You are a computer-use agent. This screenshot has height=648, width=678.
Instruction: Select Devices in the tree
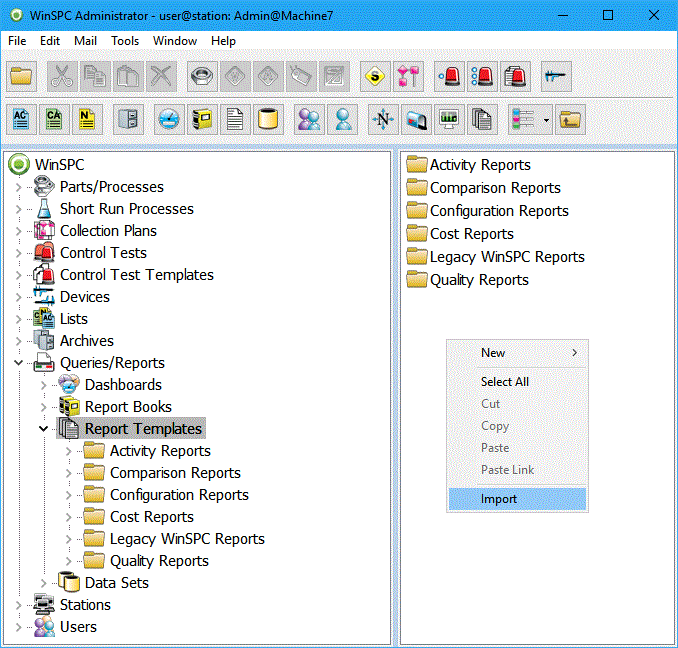click(x=85, y=297)
